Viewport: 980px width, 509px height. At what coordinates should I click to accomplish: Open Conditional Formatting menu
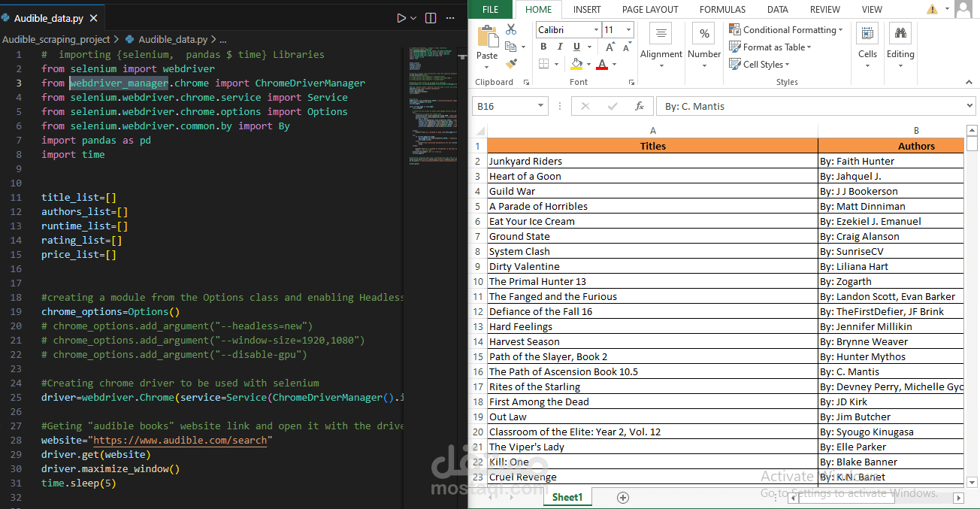pyautogui.click(x=786, y=30)
